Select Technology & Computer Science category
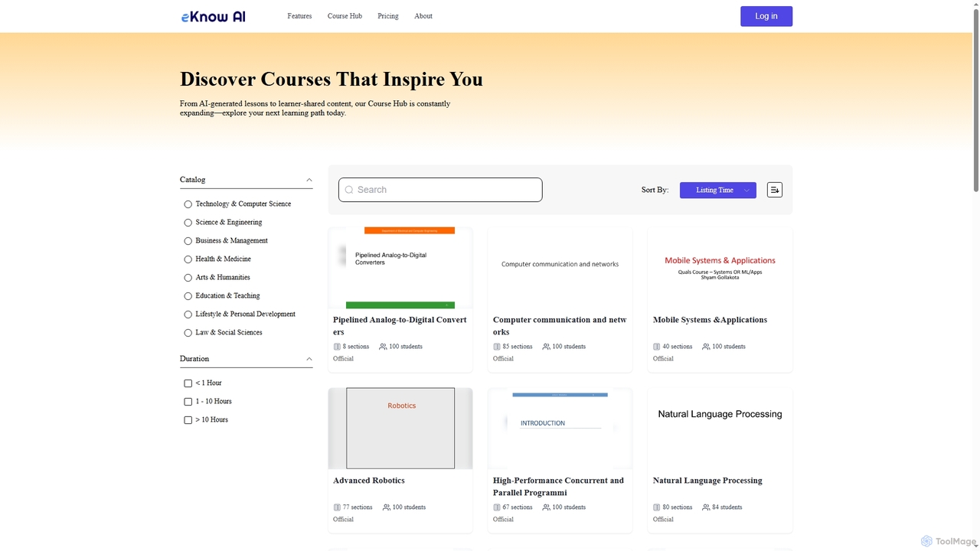Screen dimensions: 980x551 tap(188, 204)
